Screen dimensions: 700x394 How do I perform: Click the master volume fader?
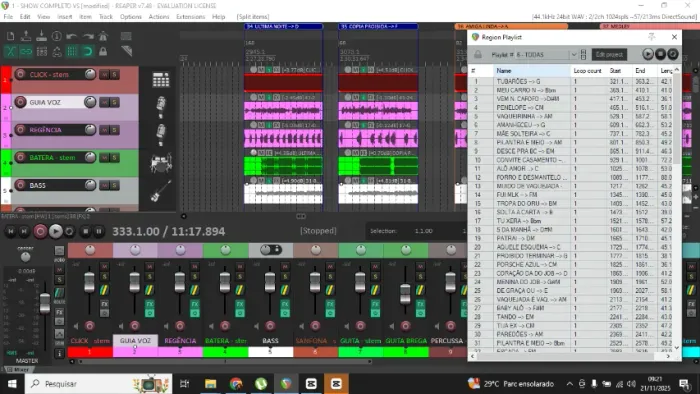coord(45,303)
